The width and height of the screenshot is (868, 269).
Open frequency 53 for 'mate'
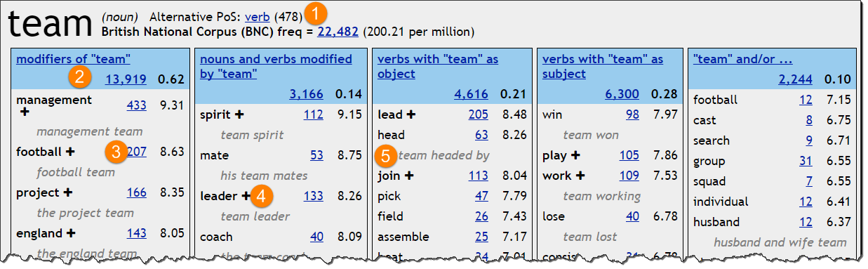[316, 155]
